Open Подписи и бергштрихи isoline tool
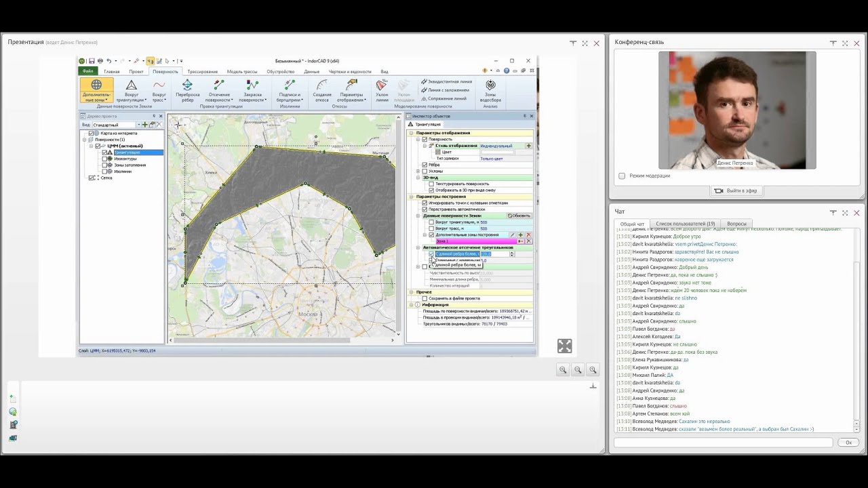 290,90
